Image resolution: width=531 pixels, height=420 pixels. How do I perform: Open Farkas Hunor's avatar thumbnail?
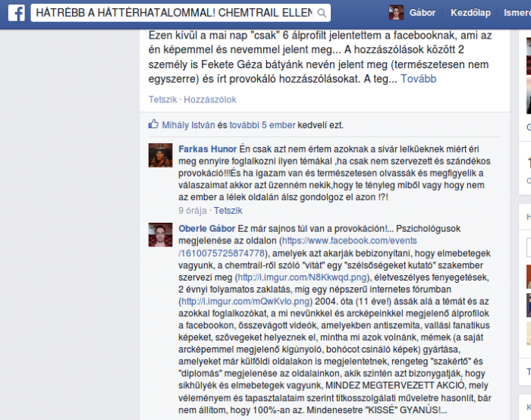coord(161,155)
